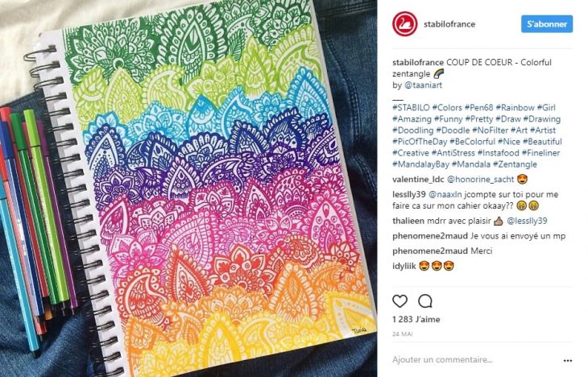Open phenomene2maud's profile from Merci comment

(430, 251)
